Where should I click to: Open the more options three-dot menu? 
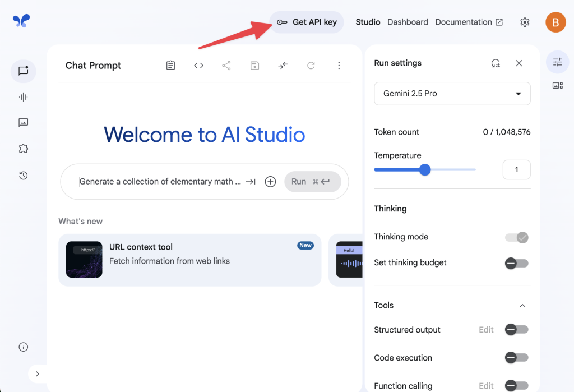[339, 66]
